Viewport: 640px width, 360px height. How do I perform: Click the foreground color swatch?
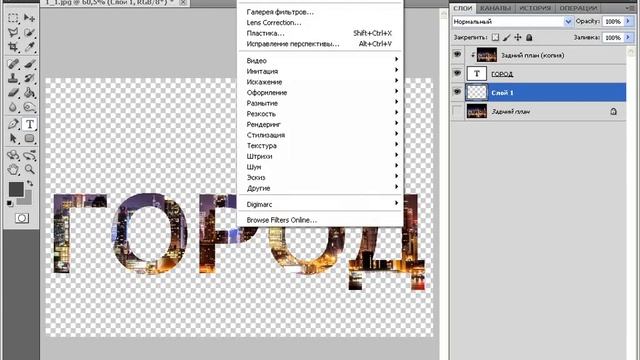[16, 189]
